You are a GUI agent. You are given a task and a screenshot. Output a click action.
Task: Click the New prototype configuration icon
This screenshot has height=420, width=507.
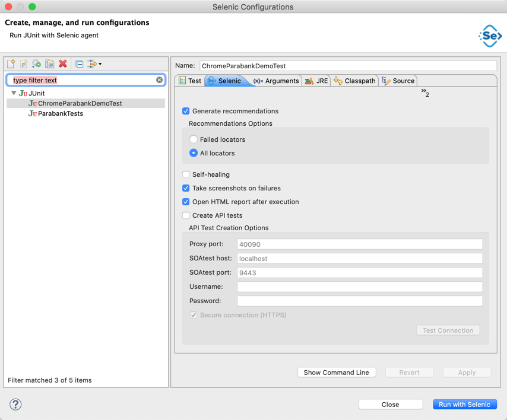[x=24, y=63]
